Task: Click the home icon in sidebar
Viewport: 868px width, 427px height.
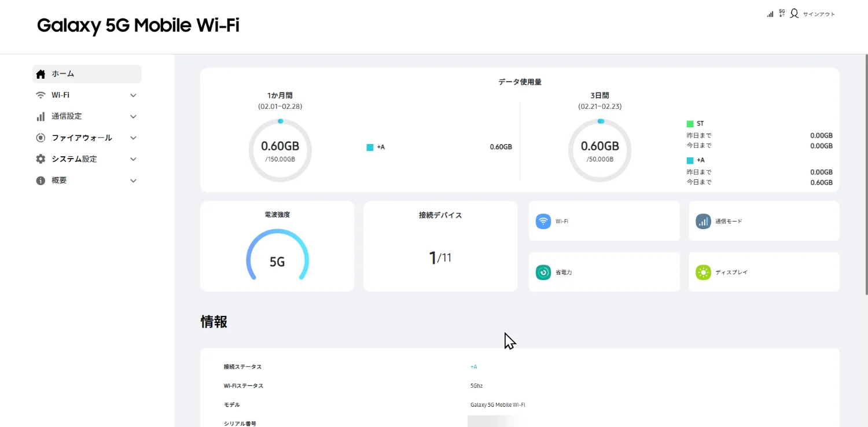Action: point(41,74)
